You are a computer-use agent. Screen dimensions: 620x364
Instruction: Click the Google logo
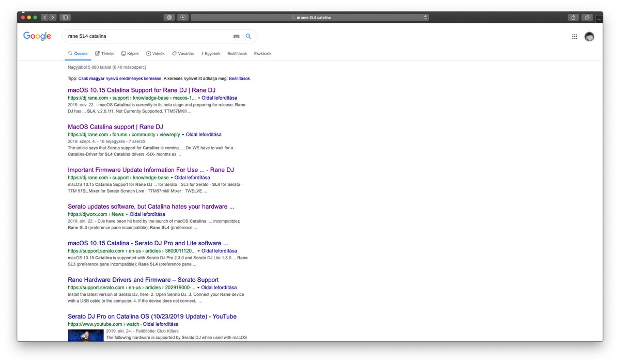coord(37,36)
